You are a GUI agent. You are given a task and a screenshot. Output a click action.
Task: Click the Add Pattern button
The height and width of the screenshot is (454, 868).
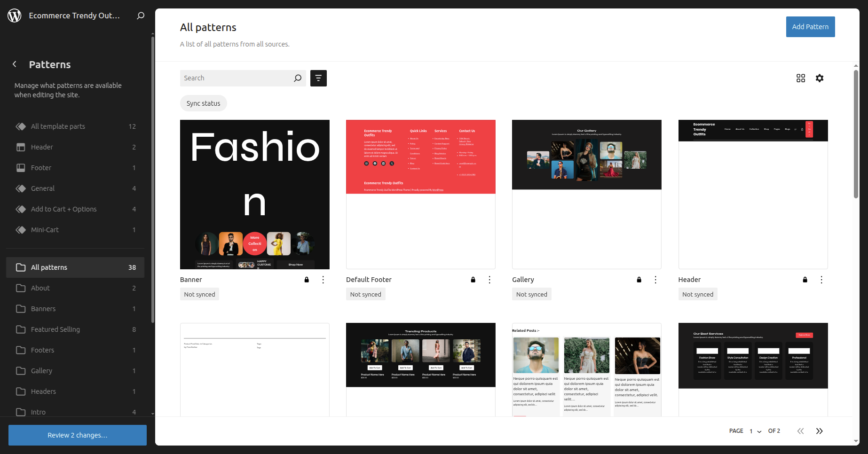[810, 27]
